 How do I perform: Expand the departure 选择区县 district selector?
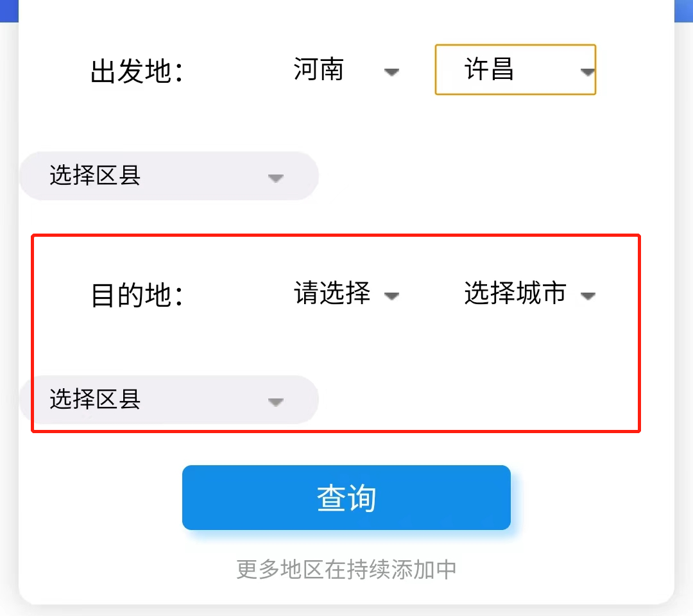tap(168, 176)
